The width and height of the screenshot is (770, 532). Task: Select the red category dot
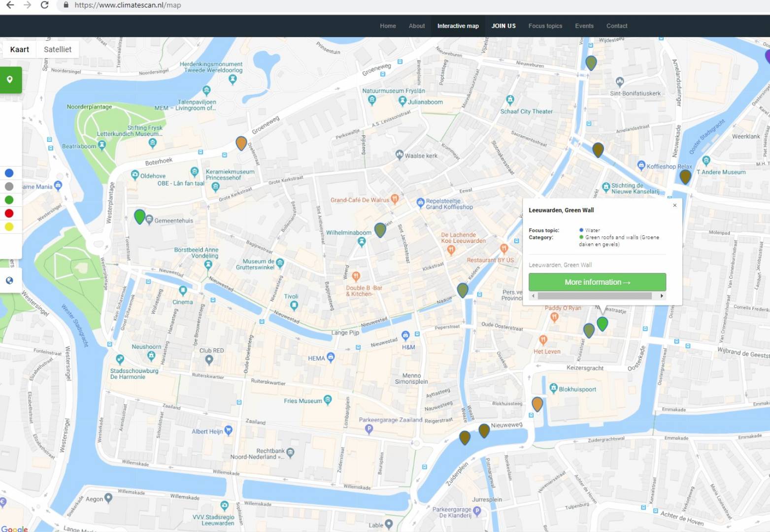(x=9, y=213)
